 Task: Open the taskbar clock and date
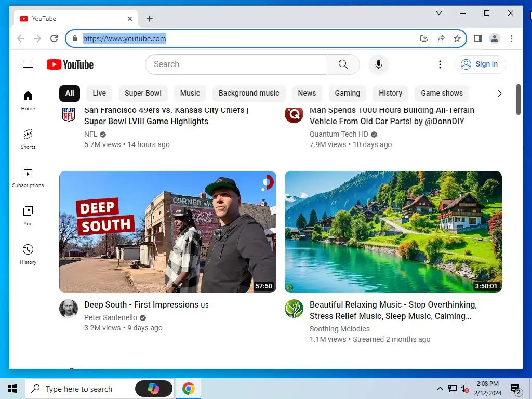pos(487,389)
